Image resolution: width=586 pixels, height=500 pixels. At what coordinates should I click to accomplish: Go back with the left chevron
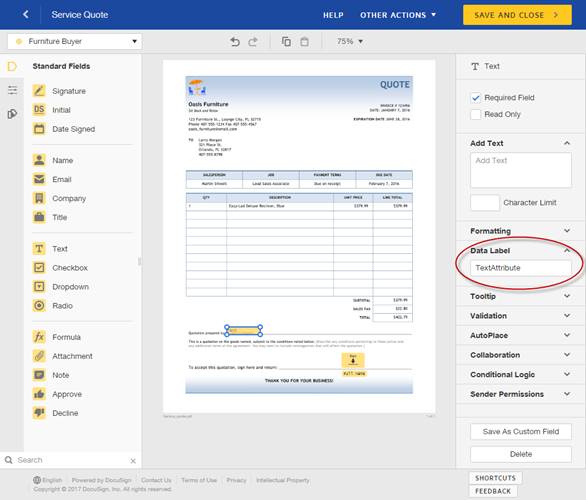(x=25, y=14)
